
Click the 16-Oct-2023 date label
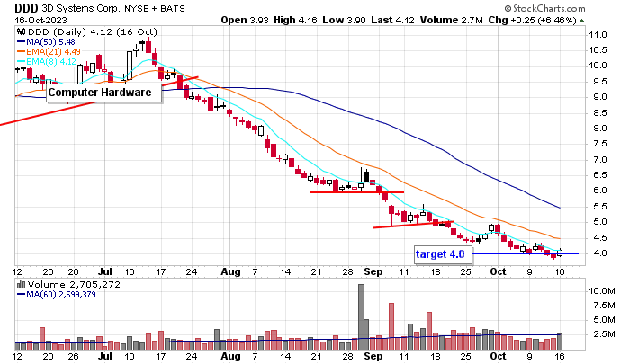[41, 20]
